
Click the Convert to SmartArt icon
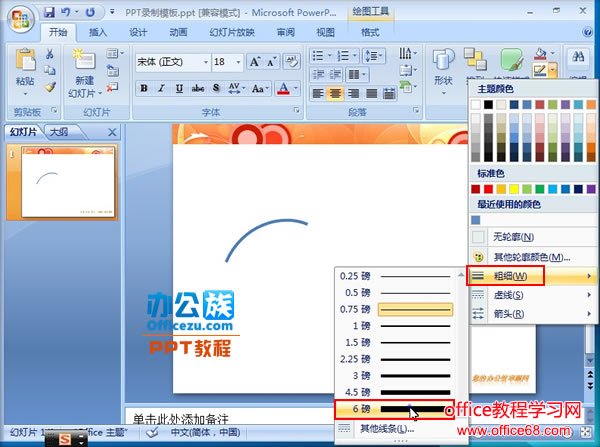click(x=405, y=87)
